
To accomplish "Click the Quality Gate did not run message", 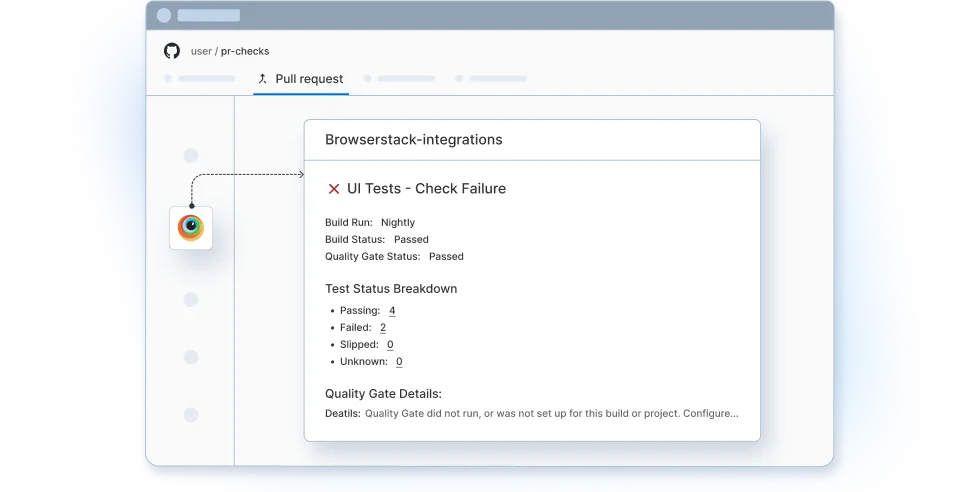I will pos(552,413).
